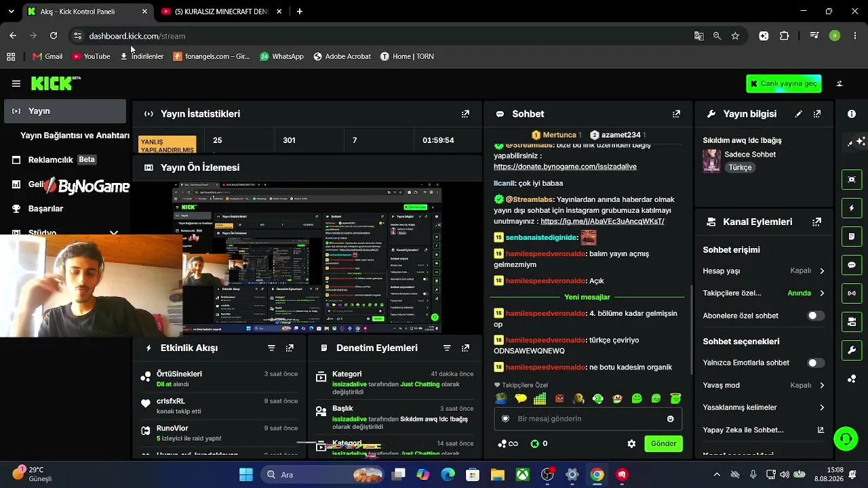The height and width of the screenshot is (488, 868).
Task: Open filter options for Denetim Eylemleri
Action: click(447, 348)
